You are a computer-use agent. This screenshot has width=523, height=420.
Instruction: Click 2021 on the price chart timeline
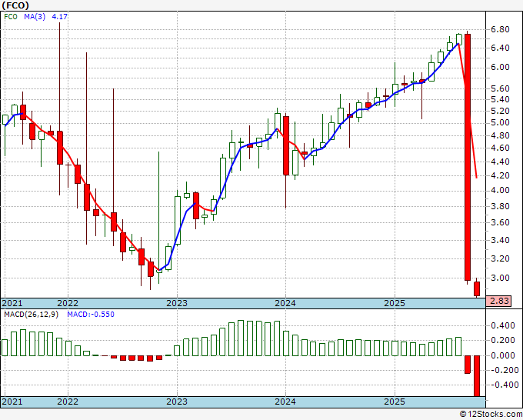point(12,303)
